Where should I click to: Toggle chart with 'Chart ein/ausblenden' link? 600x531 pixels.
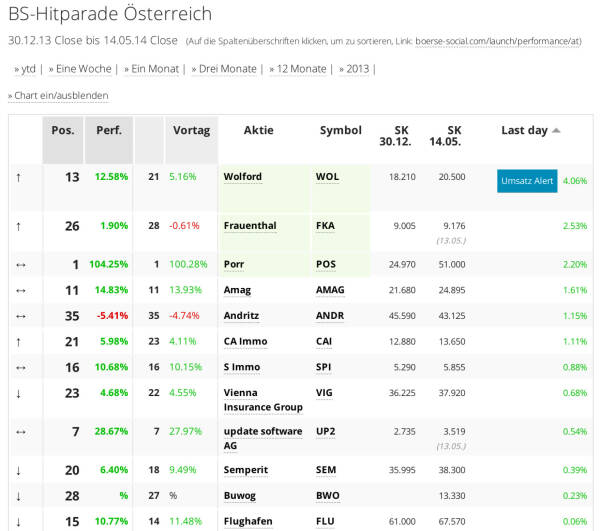point(60,95)
